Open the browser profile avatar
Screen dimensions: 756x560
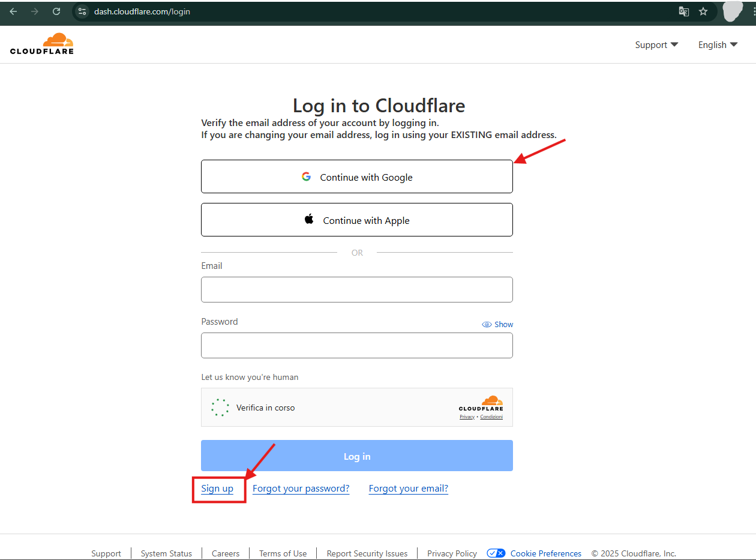coord(733,11)
